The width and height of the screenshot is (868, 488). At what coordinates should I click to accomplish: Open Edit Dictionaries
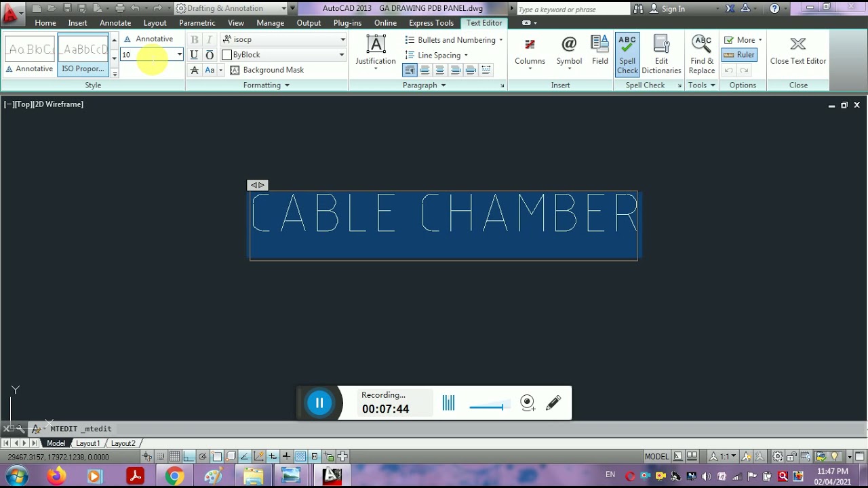point(661,54)
